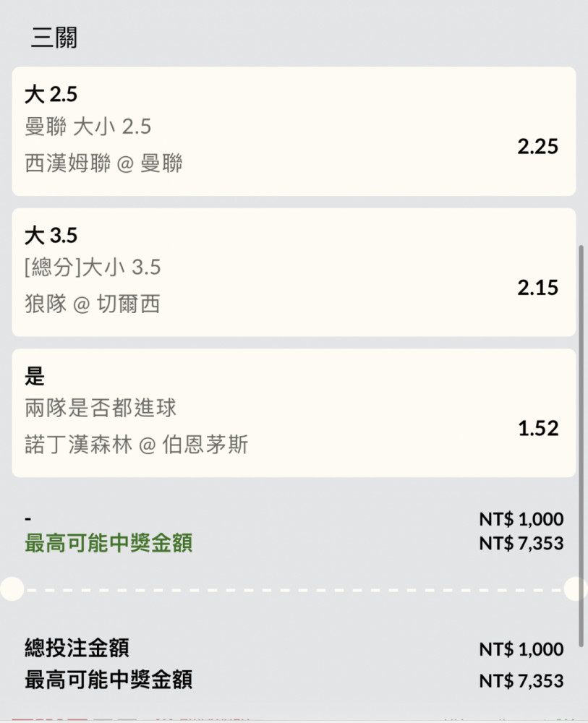
Task: Click 西漢姆聯 @ 曼聯 match text
Action: click(103, 163)
